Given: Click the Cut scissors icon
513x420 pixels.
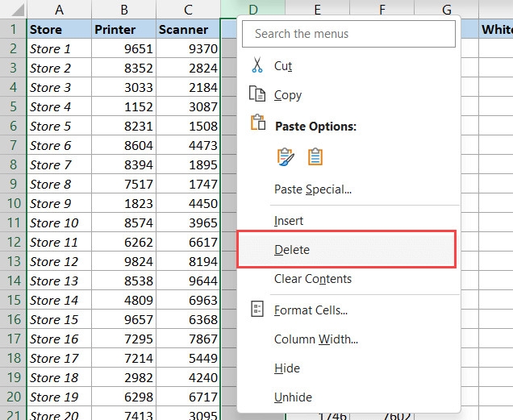Looking at the screenshot, I should click(257, 64).
